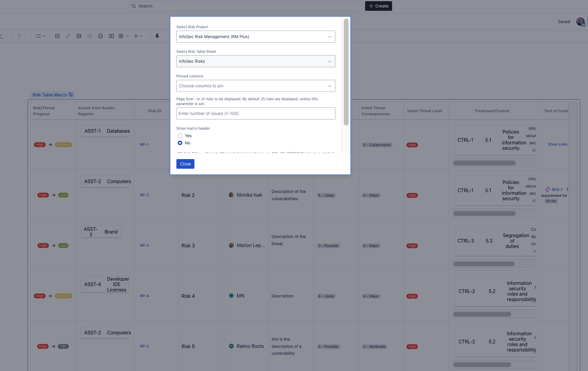Select No for Show macro header
The height and width of the screenshot is (371, 588).
click(180, 143)
